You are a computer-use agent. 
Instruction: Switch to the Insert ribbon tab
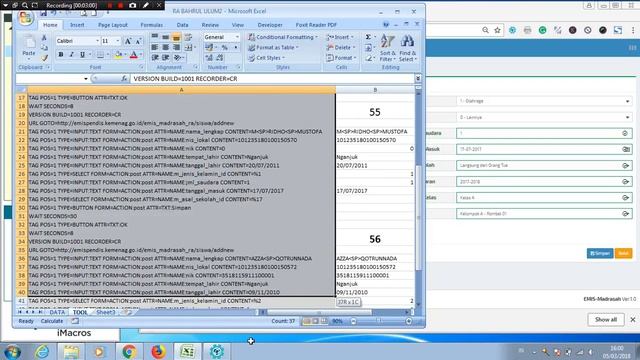(77, 25)
